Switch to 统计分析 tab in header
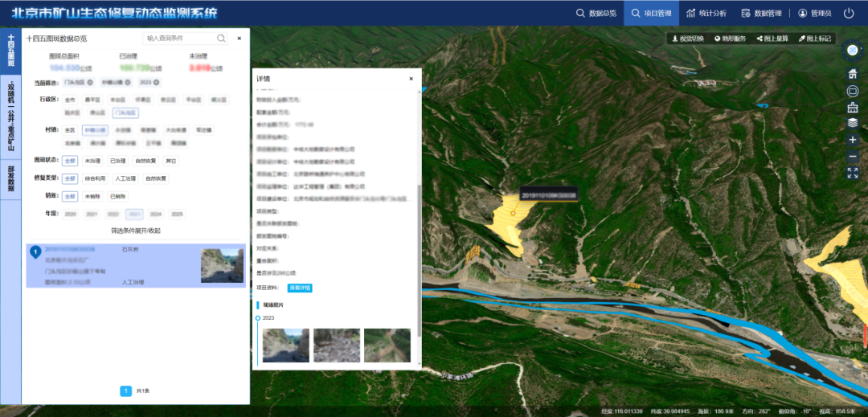This screenshot has height=417, width=868. (706, 14)
